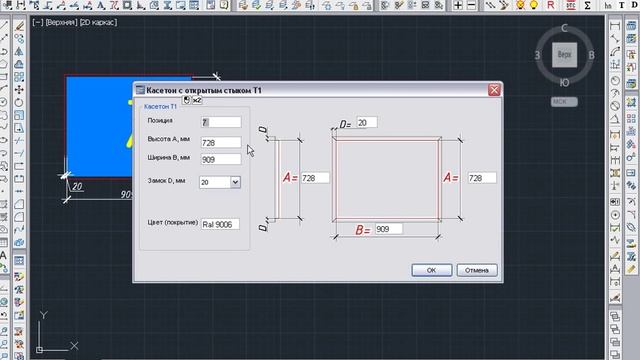Close the Касетон с открытым стыком dialog

tap(494, 90)
